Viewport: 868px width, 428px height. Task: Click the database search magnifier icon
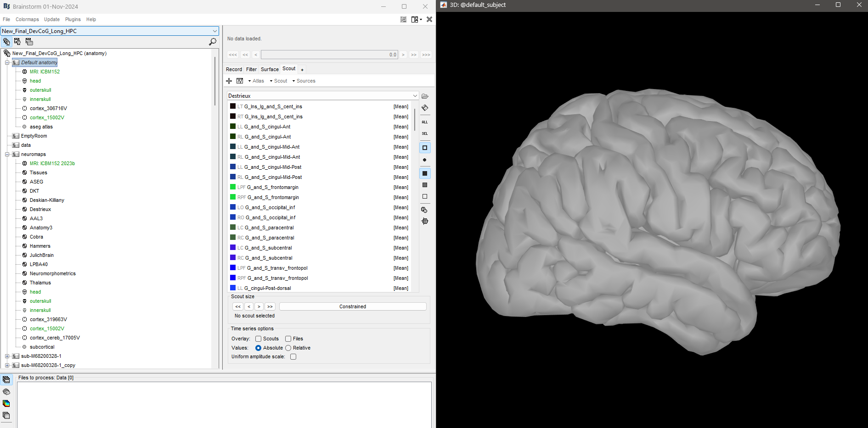click(212, 42)
